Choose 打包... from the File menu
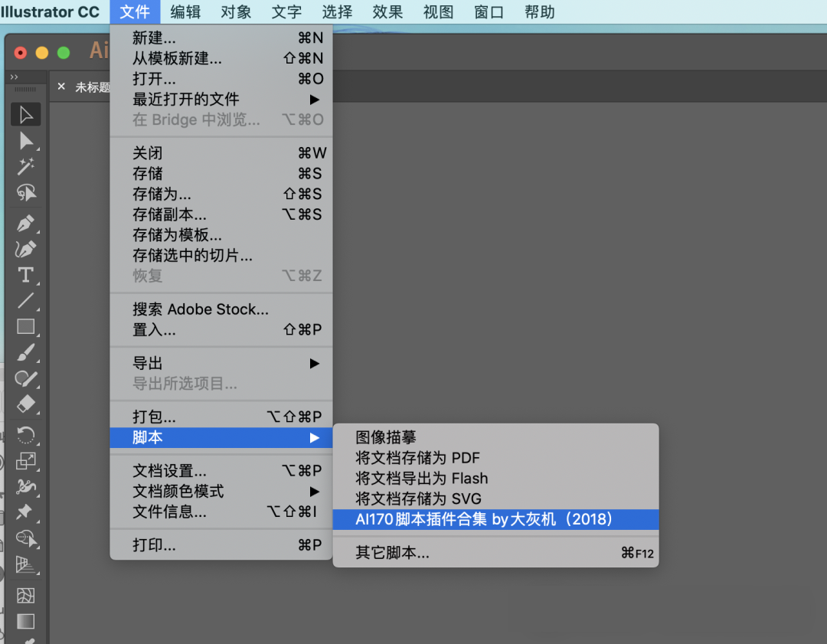This screenshot has height=644, width=827. coord(221,417)
